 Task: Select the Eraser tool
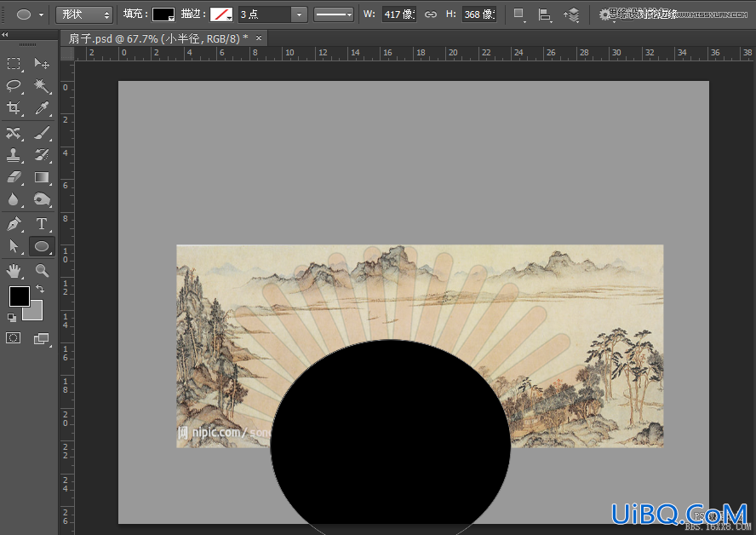click(14, 177)
